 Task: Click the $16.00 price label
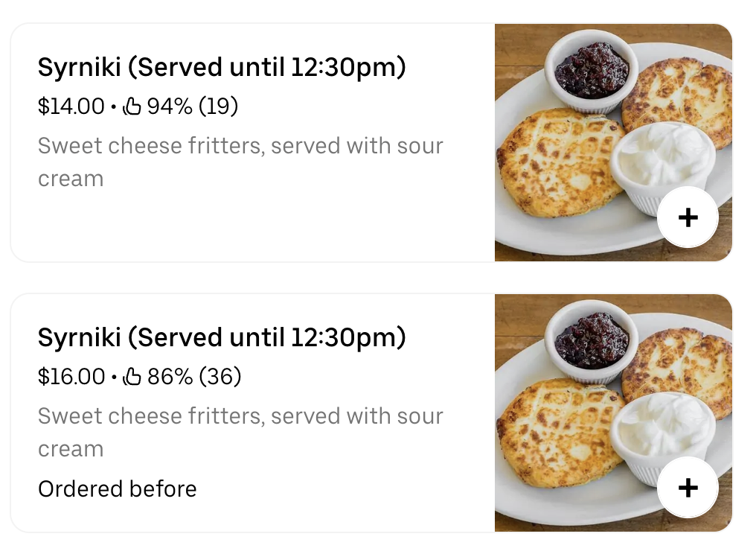tap(71, 377)
